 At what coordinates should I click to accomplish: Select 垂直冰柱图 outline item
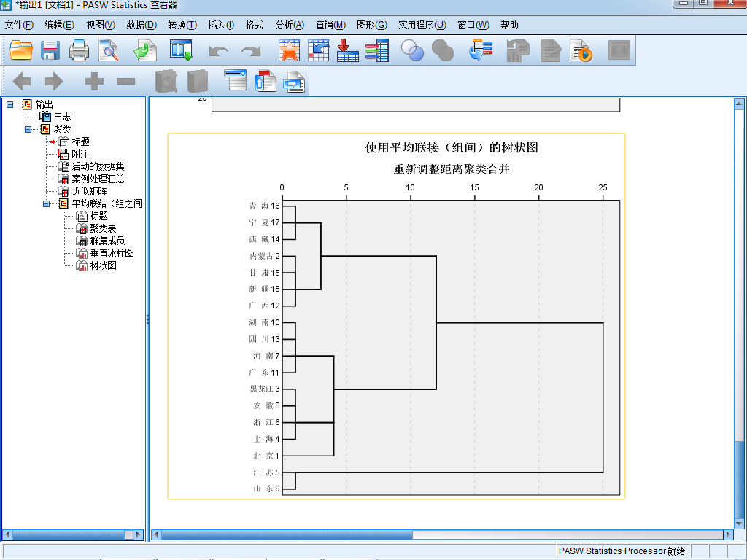pos(112,253)
